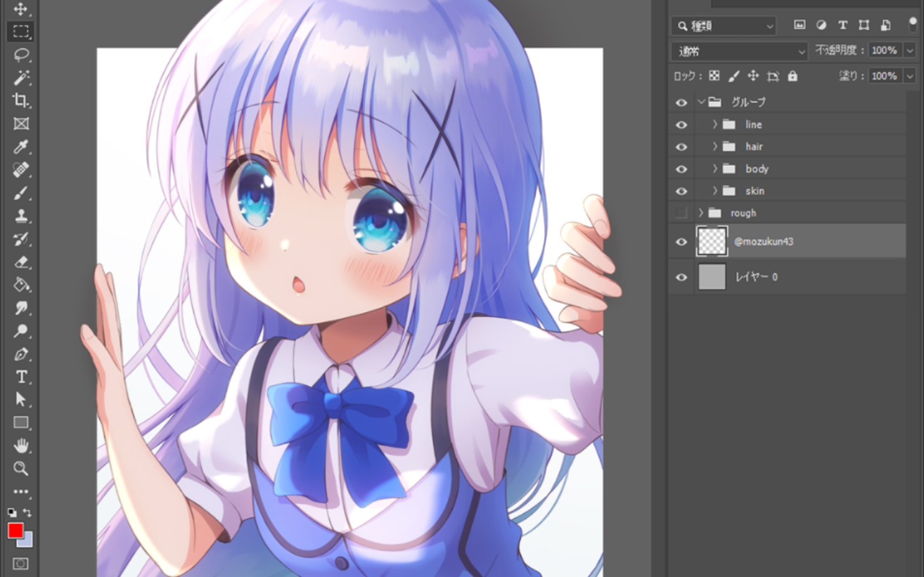924x577 pixels.
Task: Select the Rectangular Marquee tool
Action: click(x=20, y=32)
